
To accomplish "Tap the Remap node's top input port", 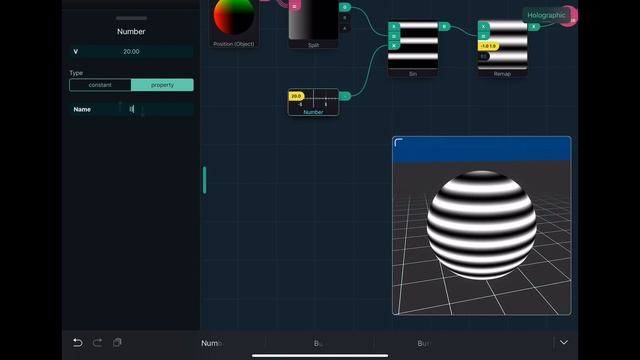I will point(484,27).
